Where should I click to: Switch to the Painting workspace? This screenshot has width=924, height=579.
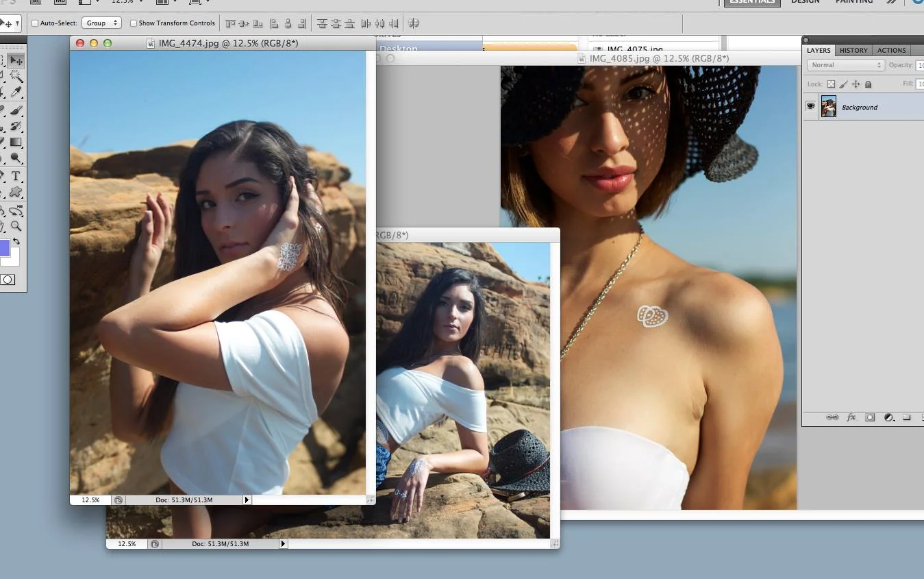[x=854, y=1]
